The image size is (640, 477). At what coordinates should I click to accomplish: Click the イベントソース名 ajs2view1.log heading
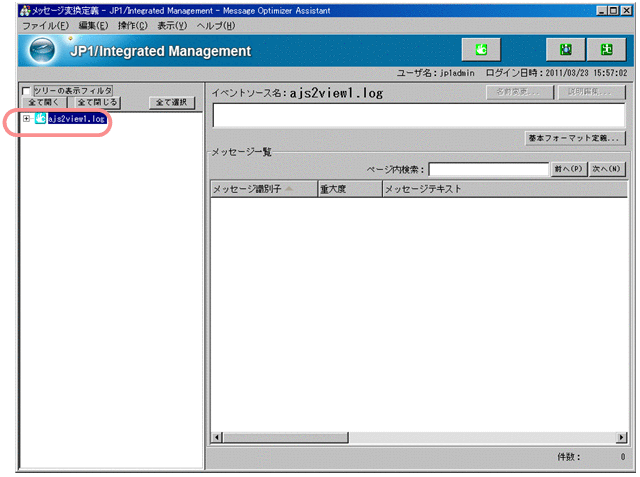[297, 93]
